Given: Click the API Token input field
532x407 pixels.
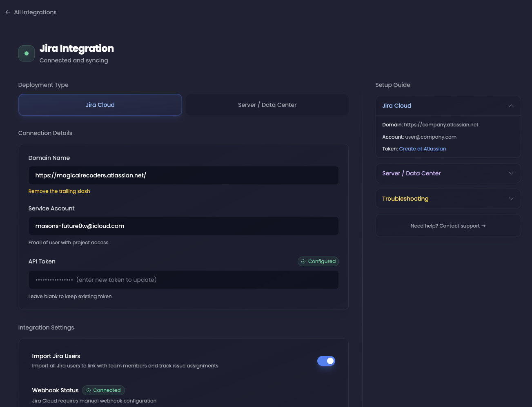Looking at the screenshot, I should (183, 280).
